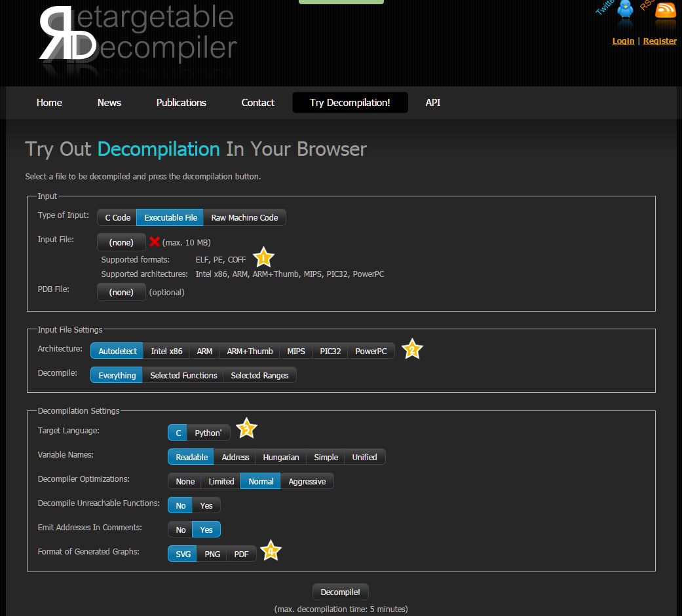Choose a PDB file via (none) button
The image size is (682, 616).
(121, 292)
